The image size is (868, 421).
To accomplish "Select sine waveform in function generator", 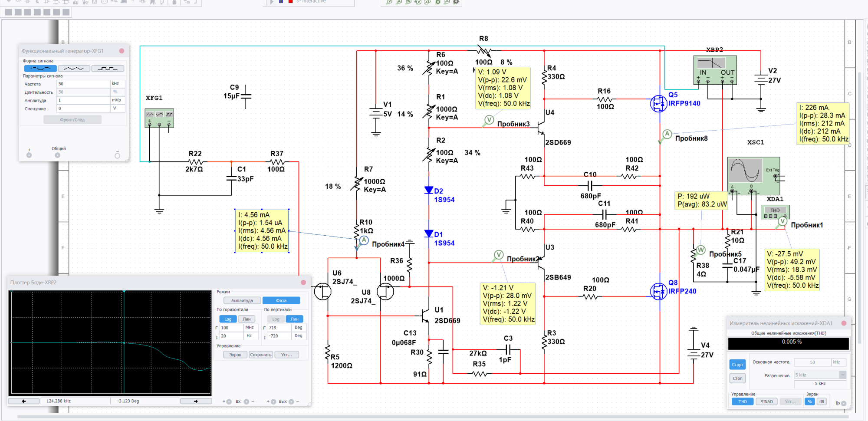I will [x=40, y=69].
